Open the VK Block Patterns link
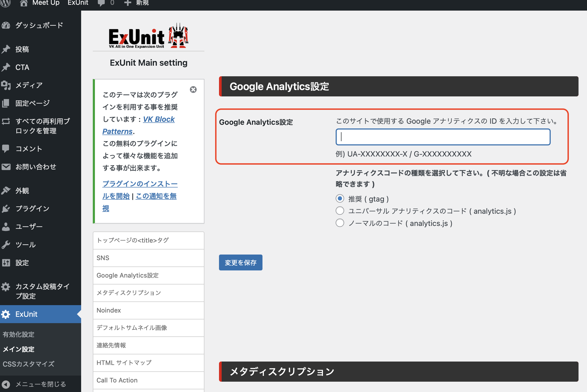The image size is (587, 392). (139, 125)
